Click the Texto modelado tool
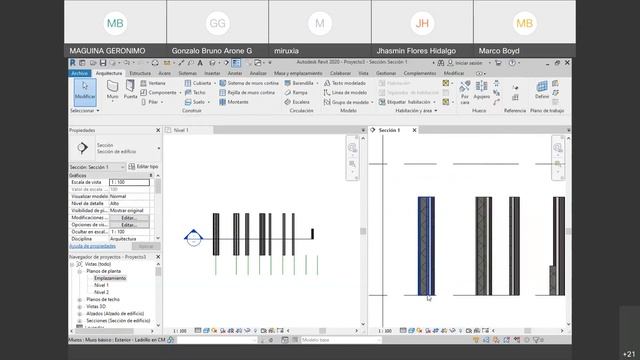Screen dimensions: 640x360 [x=344, y=83]
